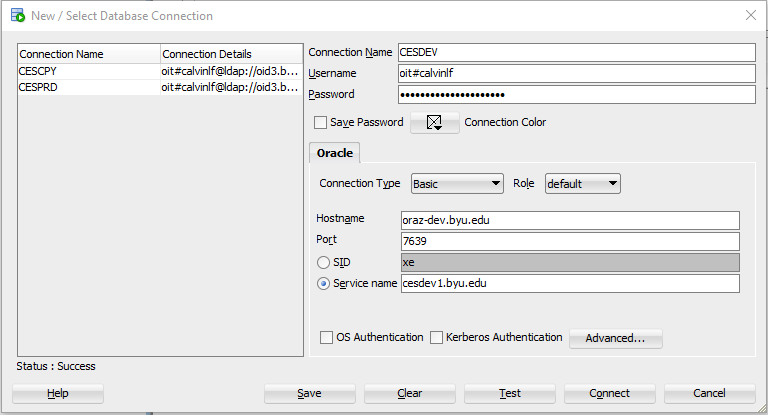
Task: Toggle the Kerberos Authentication checkbox
Action: tap(436, 338)
